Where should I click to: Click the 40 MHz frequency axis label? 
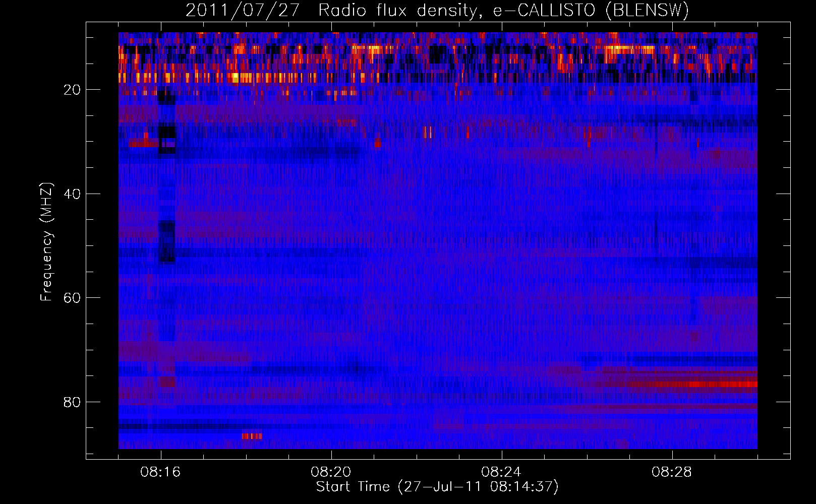click(x=73, y=194)
